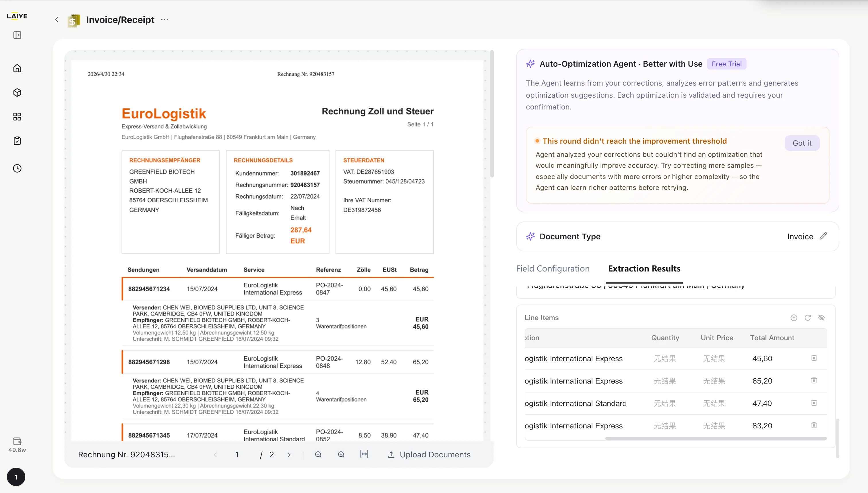This screenshot has width=868, height=493.
Task: Click the Free Trial badge
Action: coord(726,64)
